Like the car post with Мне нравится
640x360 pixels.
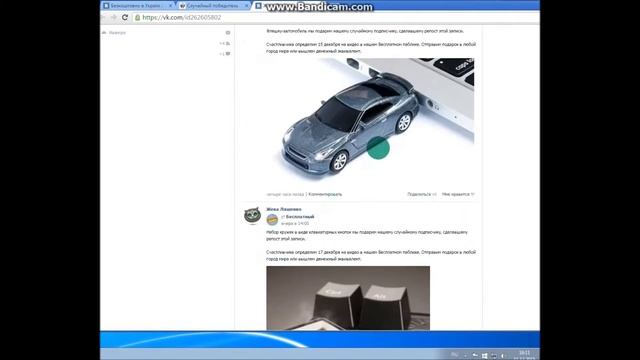pos(458,194)
